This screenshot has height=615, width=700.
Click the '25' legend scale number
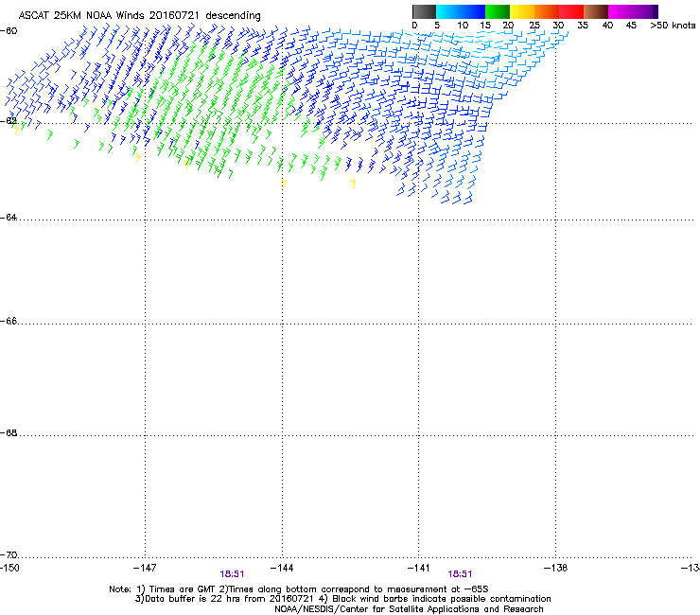pos(534,26)
